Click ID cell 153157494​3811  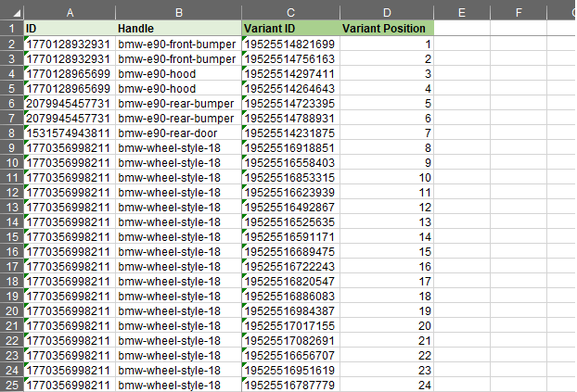pos(70,133)
